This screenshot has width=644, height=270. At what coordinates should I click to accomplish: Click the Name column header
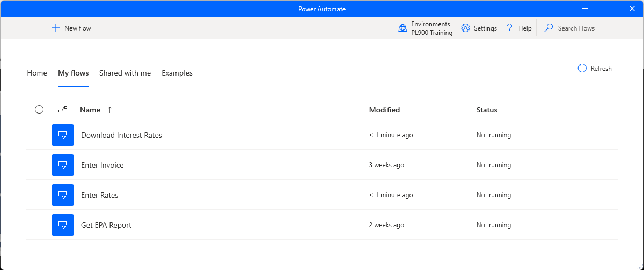click(90, 110)
